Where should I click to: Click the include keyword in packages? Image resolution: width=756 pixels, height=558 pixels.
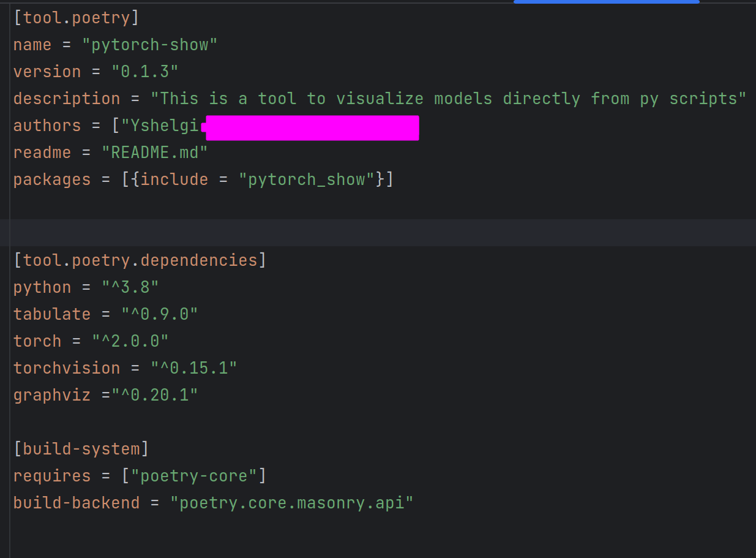[174, 179]
